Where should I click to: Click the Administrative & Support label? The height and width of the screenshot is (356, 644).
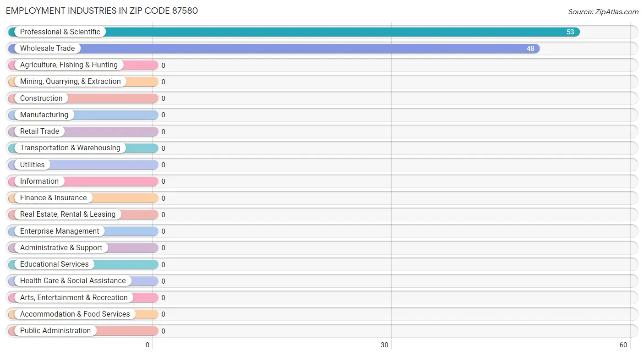pyautogui.click(x=61, y=247)
